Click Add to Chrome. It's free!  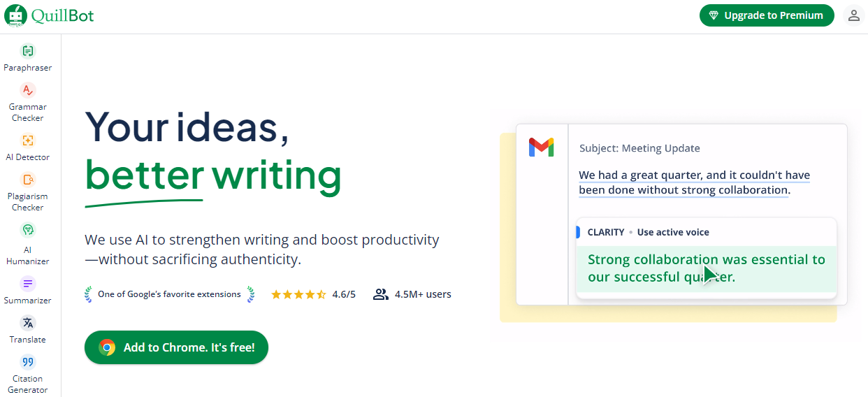point(176,347)
